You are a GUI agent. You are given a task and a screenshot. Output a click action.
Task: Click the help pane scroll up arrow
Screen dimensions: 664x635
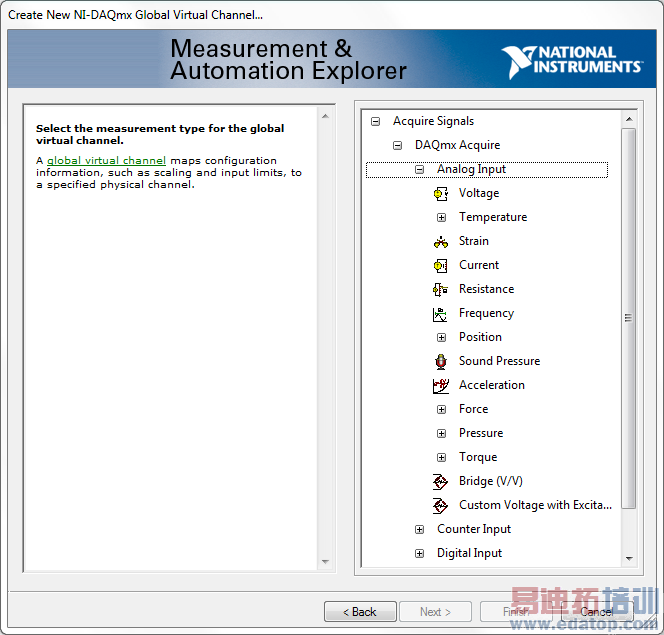(325, 116)
